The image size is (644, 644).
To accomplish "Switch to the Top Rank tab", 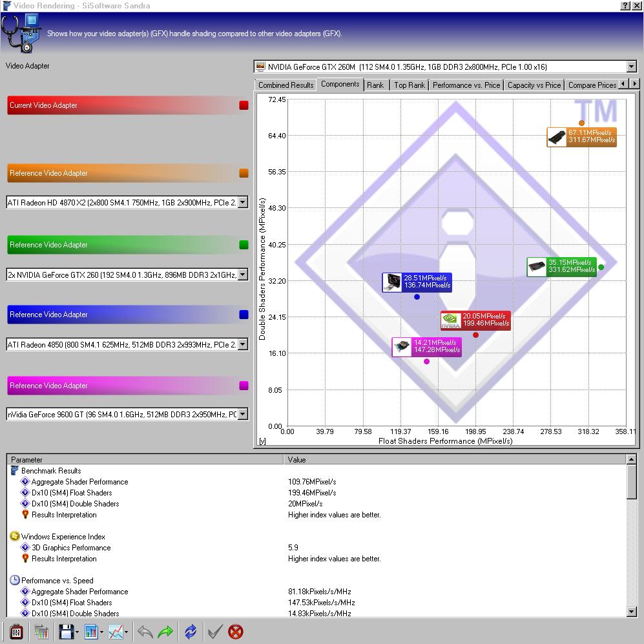I will click(x=410, y=85).
